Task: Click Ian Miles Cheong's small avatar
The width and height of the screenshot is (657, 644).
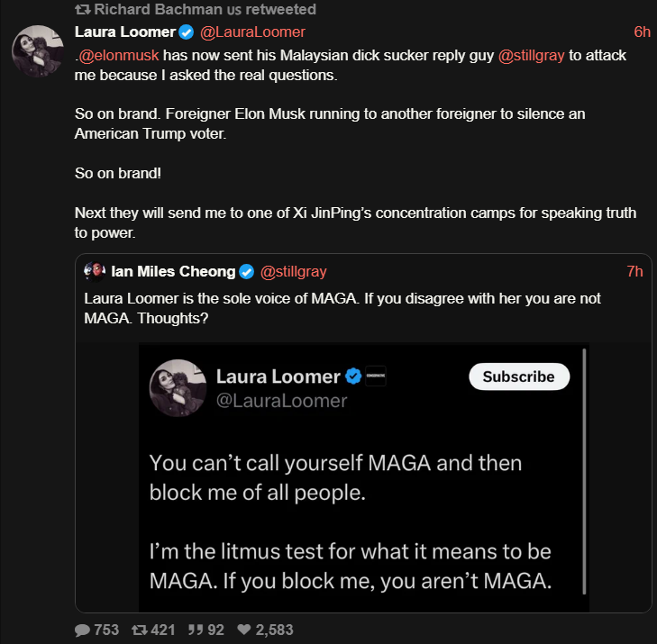Action: point(94,271)
